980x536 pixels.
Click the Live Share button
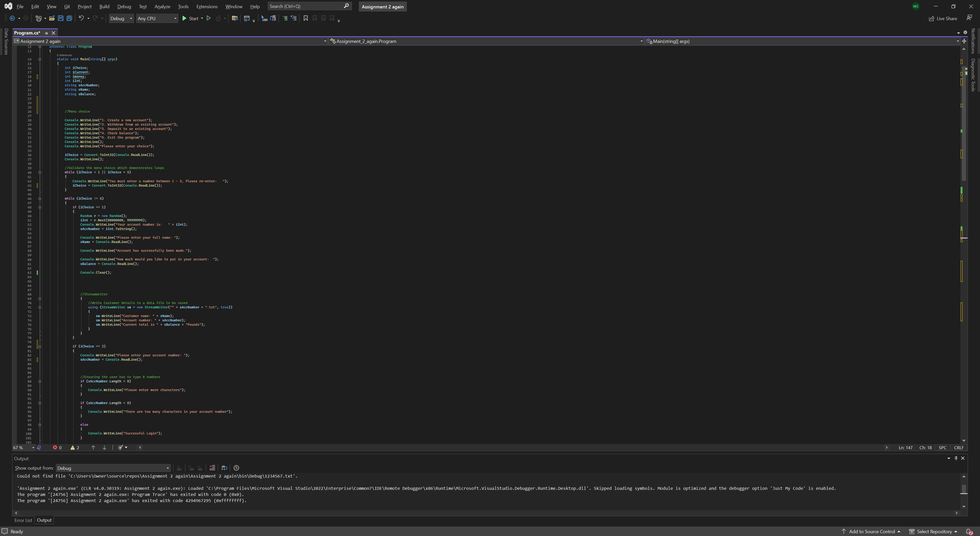[x=943, y=18]
